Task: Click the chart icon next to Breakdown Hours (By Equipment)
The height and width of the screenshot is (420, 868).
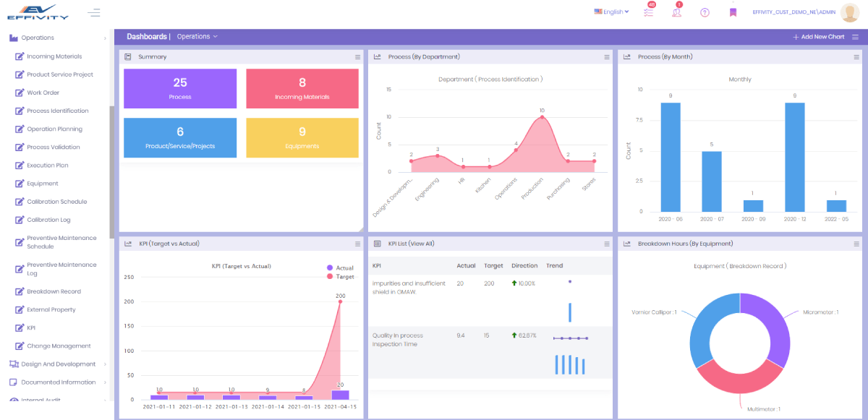Action: click(x=627, y=244)
